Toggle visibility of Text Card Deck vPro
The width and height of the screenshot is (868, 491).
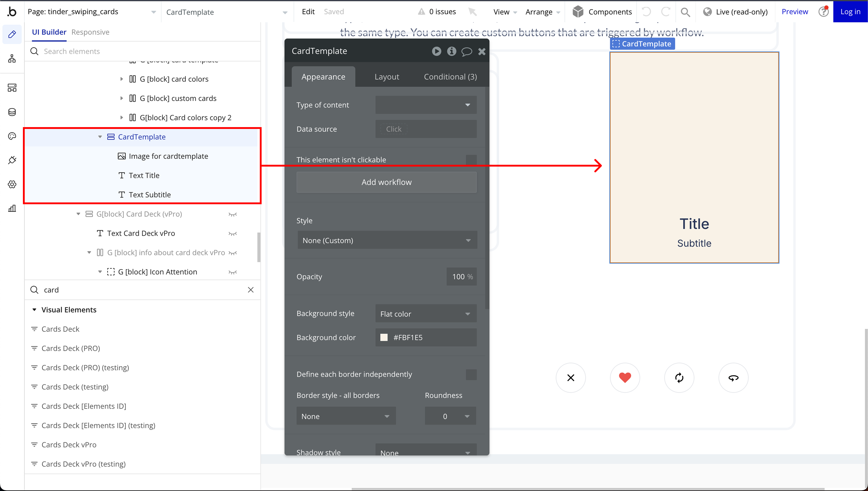click(x=232, y=233)
